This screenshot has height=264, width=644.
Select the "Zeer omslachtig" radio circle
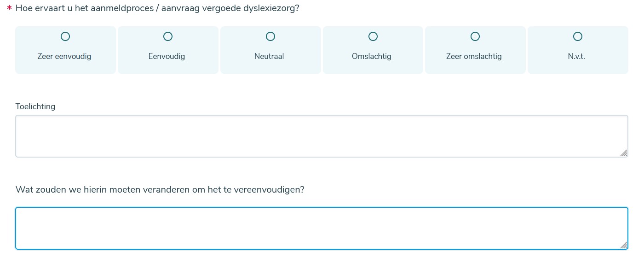click(475, 36)
